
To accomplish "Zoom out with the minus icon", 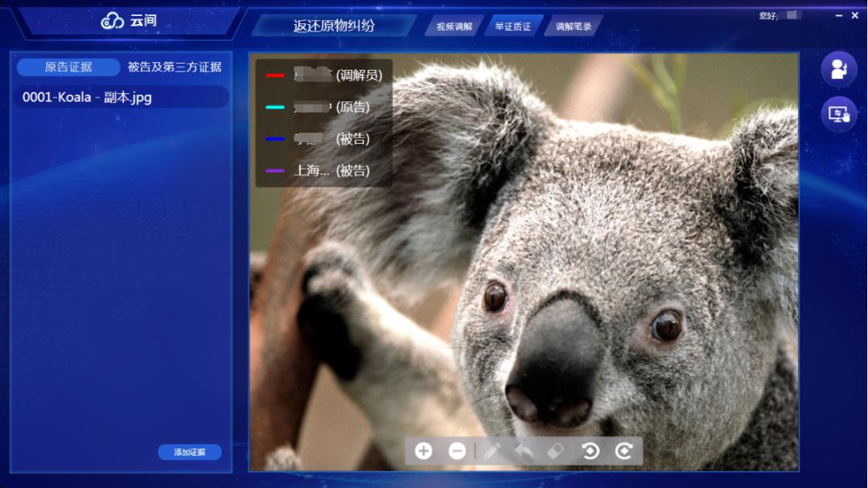I will tap(457, 451).
